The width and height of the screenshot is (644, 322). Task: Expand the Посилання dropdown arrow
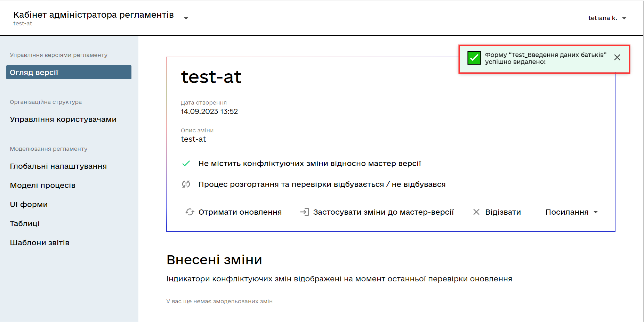[596, 212]
